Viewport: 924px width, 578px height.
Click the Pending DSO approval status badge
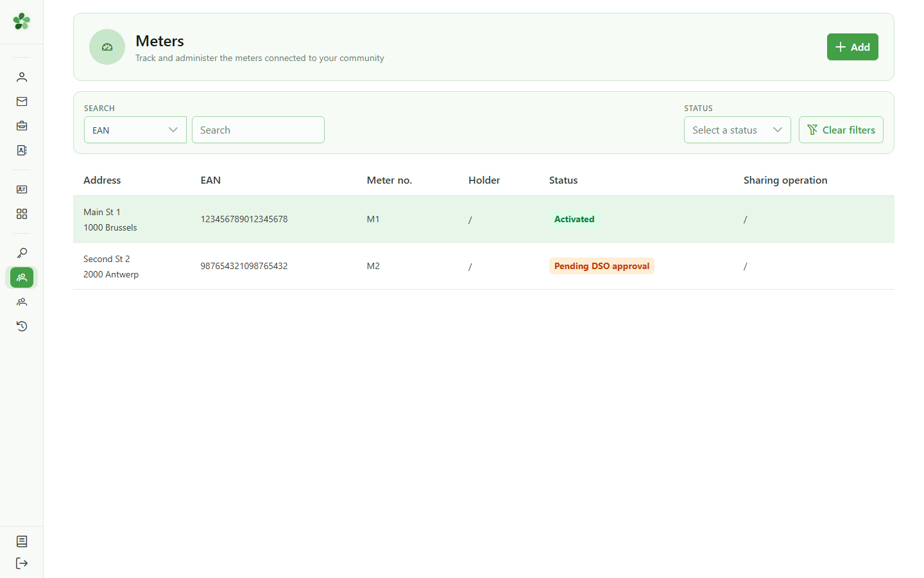point(602,266)
